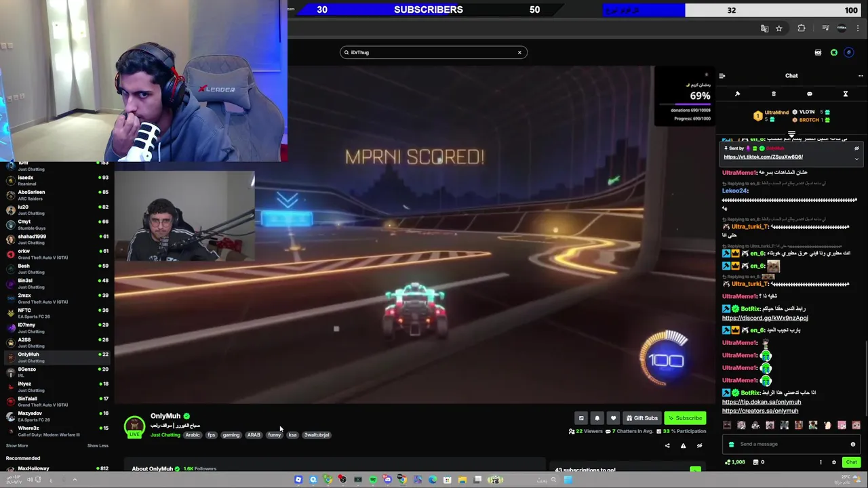Select the ksa tag

(x=292, y=435)
